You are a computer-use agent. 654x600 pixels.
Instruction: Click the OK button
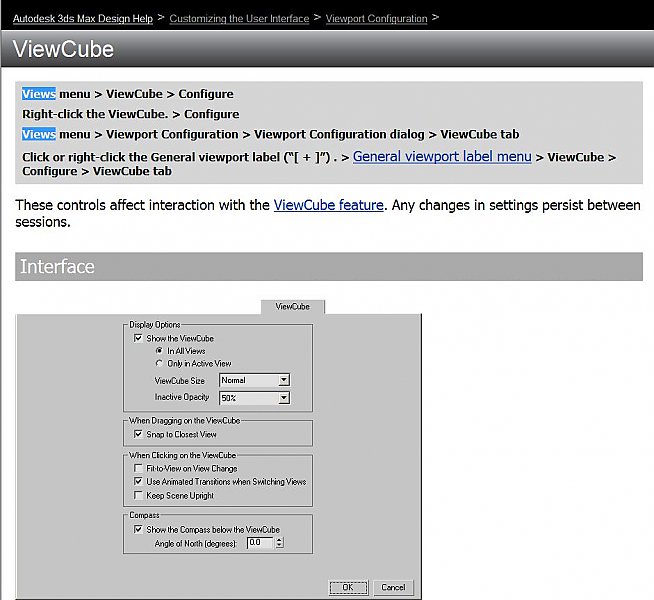click(348, 587)
